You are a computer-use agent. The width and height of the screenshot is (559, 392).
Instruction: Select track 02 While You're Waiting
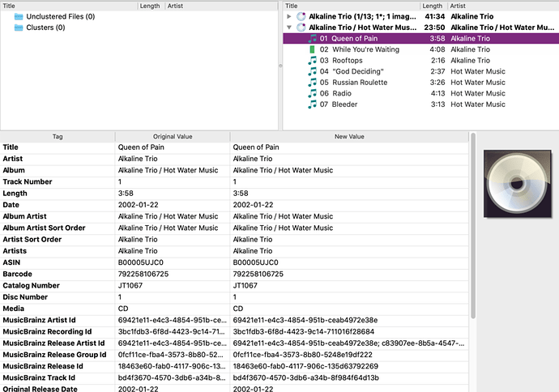pos(421,49)
